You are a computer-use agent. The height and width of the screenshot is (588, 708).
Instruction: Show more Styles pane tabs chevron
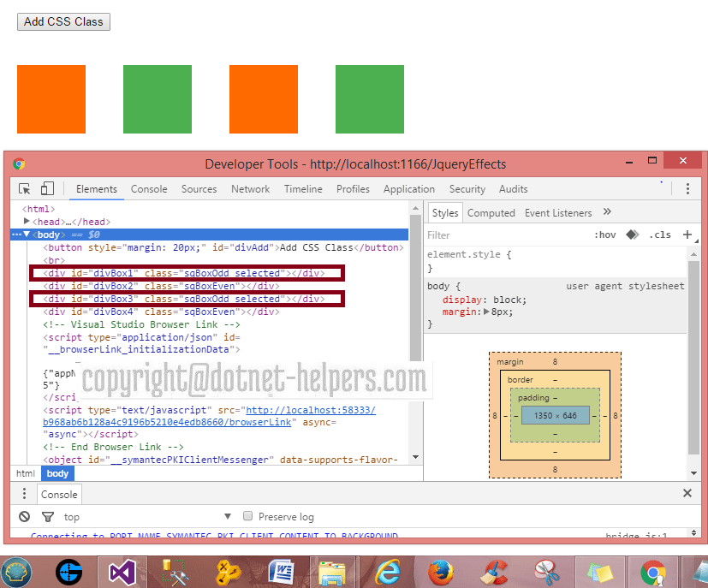coord(607,211)
